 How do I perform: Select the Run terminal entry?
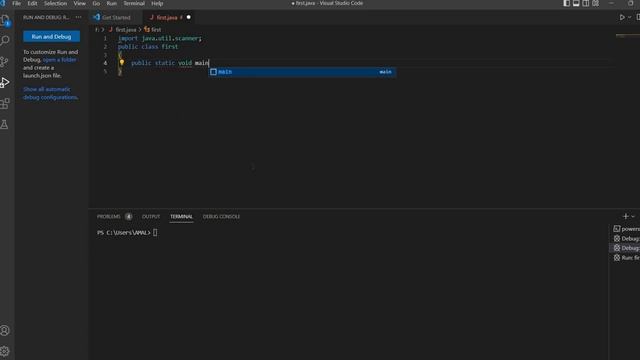[x=627, y=258]
